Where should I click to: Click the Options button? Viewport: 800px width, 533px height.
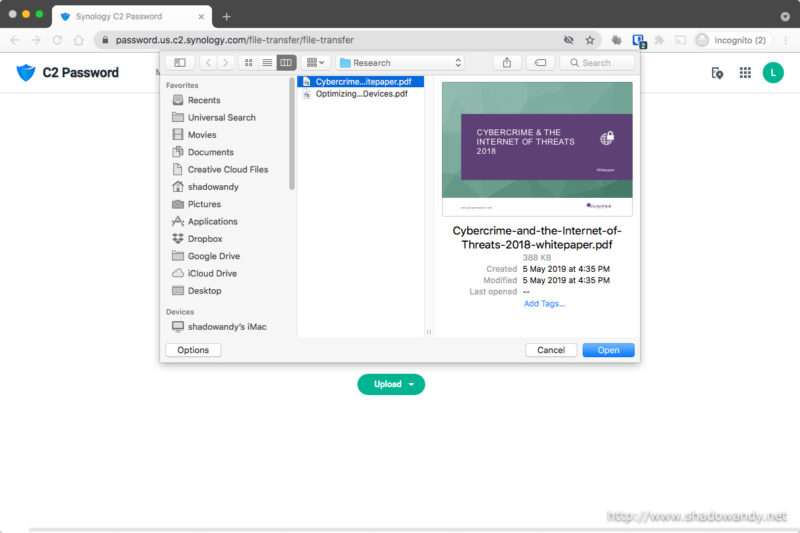coord(193,350)
